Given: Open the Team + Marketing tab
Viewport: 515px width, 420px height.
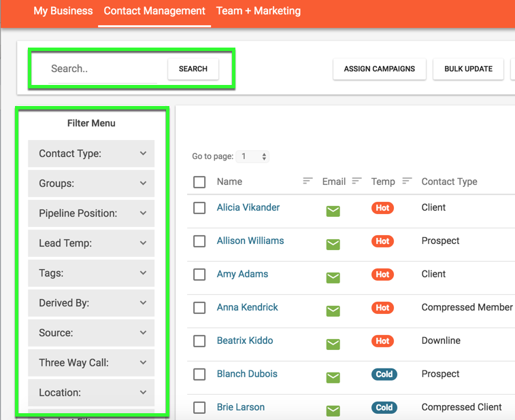Looking at the screenshot, I should coord(258,11).
